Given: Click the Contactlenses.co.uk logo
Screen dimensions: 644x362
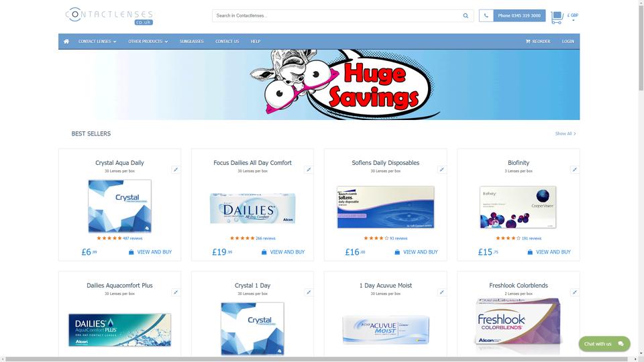Looking at the screenshot, I should (109, 16).
